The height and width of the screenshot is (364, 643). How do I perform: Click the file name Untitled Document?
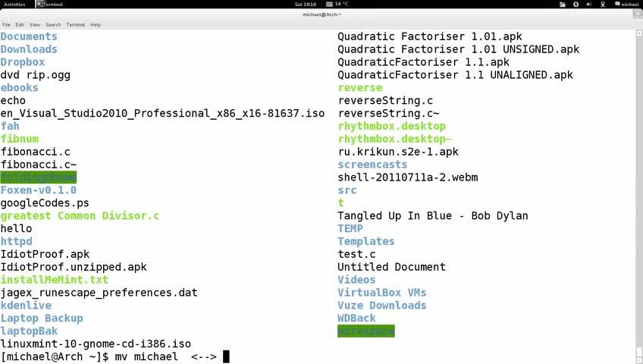coord(391,267)
